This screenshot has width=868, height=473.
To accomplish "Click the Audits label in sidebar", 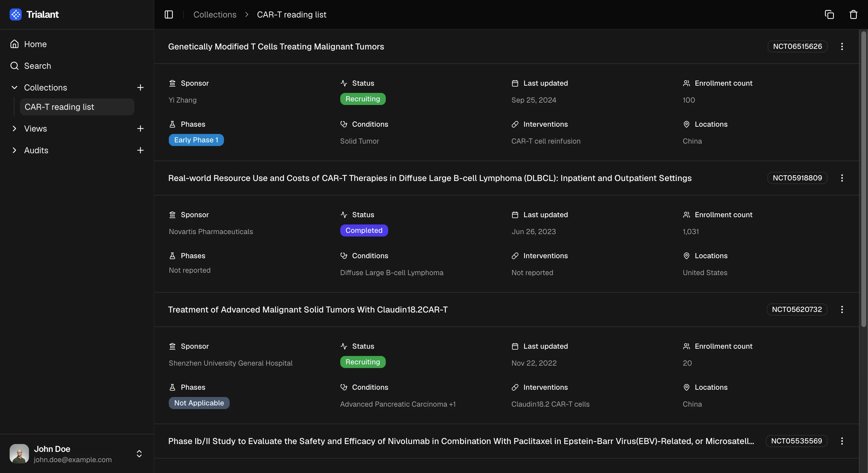I will pyautogui.click(x=36, y=151).
